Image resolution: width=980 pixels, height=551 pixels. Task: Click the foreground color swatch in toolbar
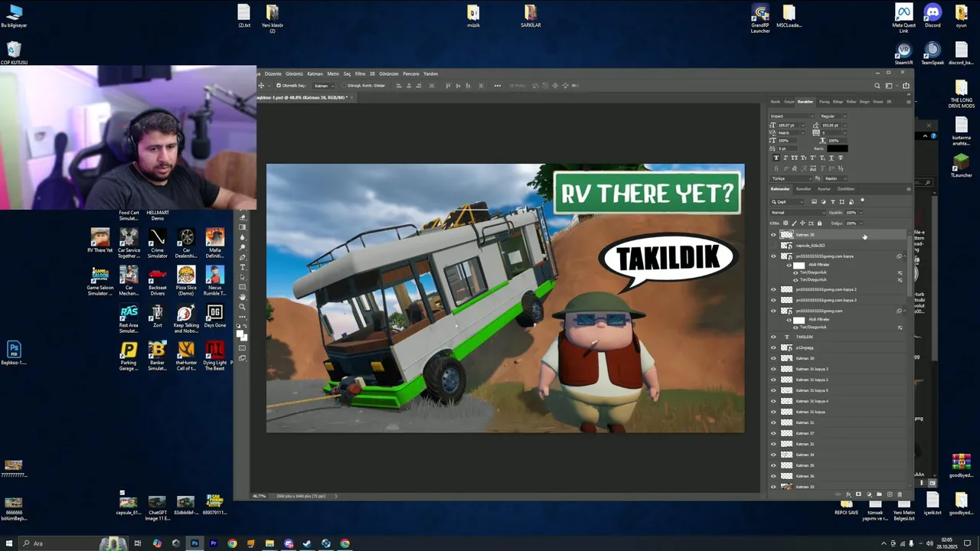click(x=240, y=334)
